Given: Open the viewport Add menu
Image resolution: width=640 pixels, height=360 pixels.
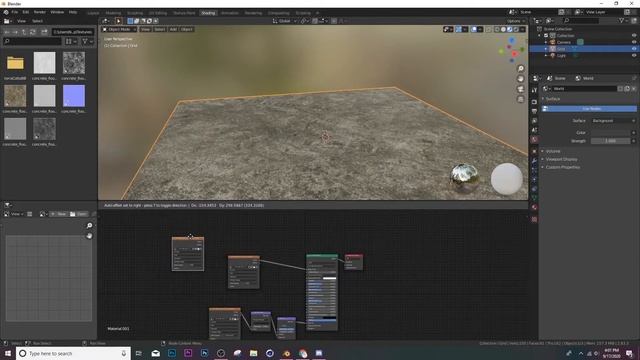Looking at the screenshot, I should (x=173, y=29).
